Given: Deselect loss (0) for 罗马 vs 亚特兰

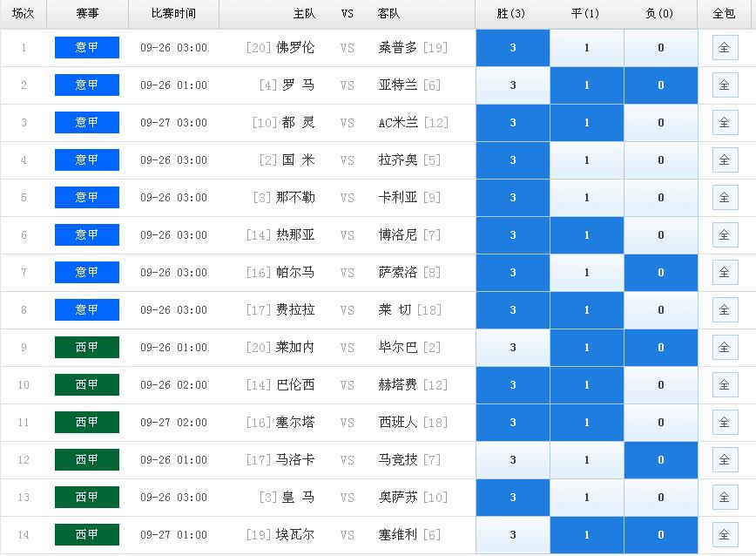Looking at the screenshot, I should point(660,85).
